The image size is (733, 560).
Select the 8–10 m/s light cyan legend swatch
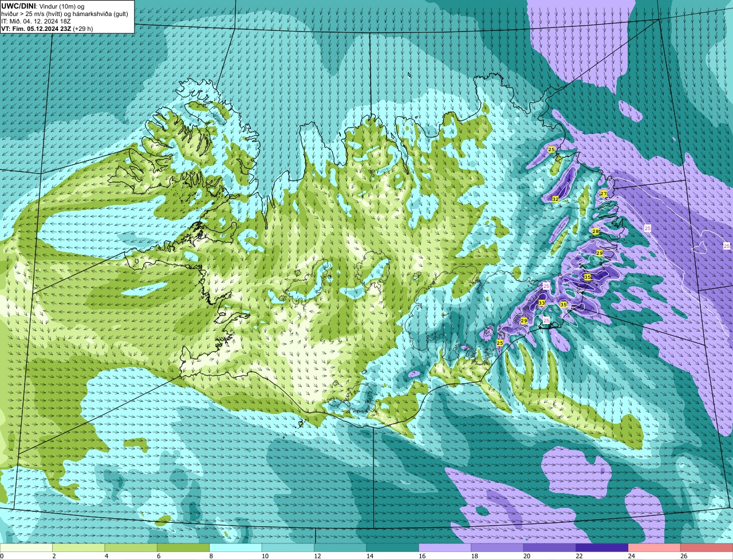[x=236, y=547]
